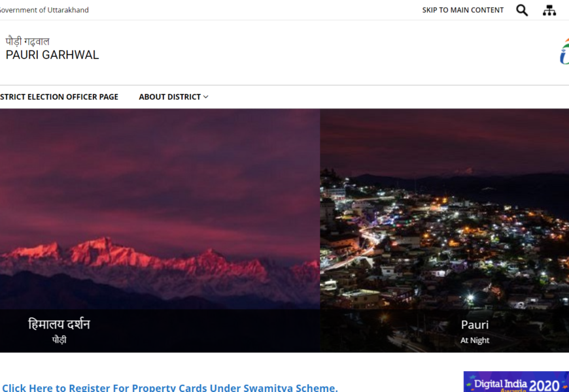This screenshot has width=569, height=392.
Task: Expand the chevron beside About District
Action: coord(206,97)
